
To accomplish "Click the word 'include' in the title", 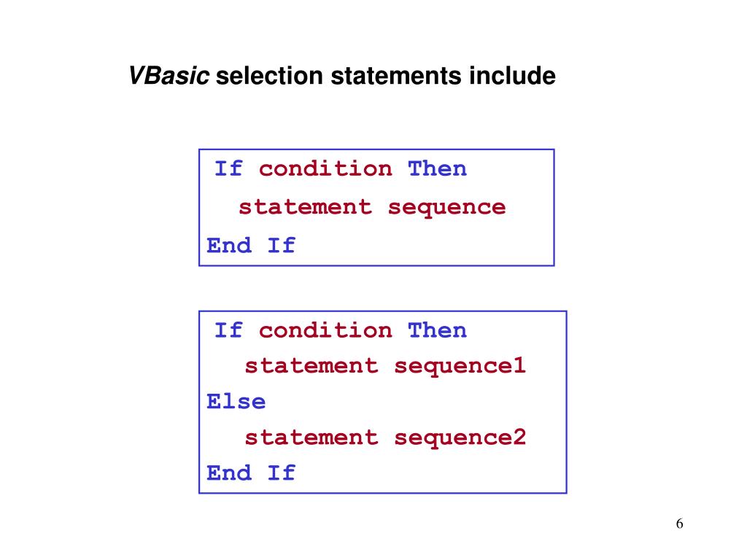I will tap(513, 76).
